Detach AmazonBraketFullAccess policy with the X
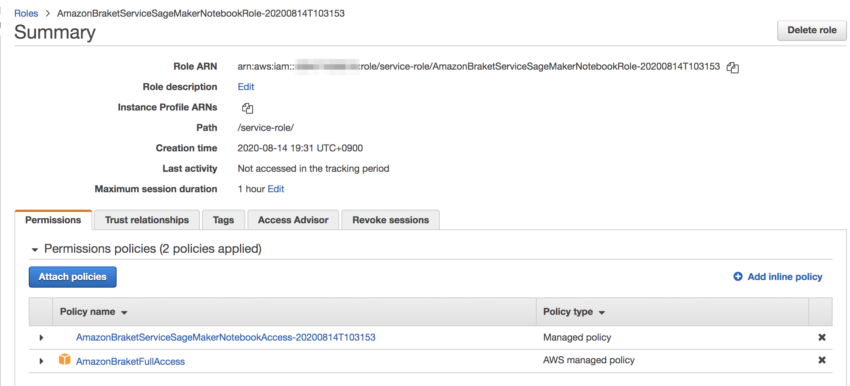This screenshot has width=850, height=386. [822, 360]
